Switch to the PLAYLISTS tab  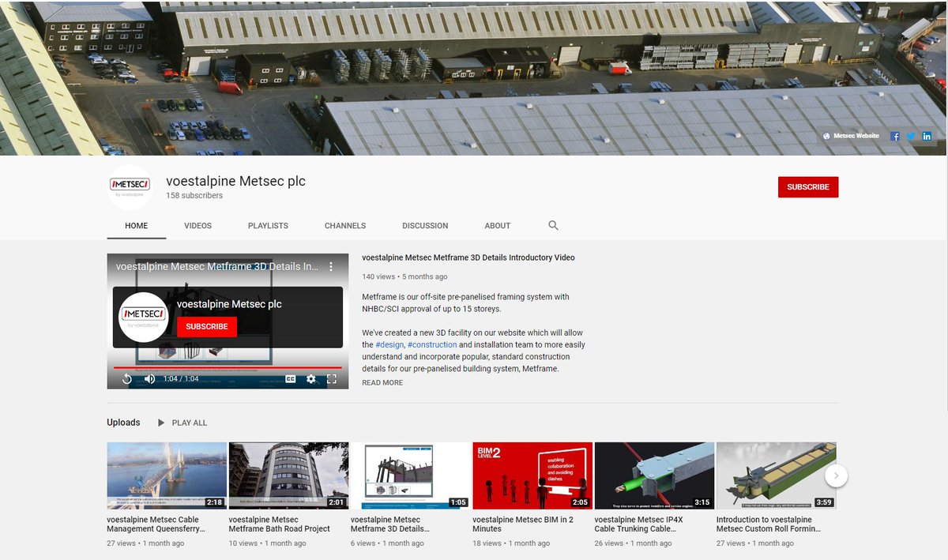click(268, 226)
